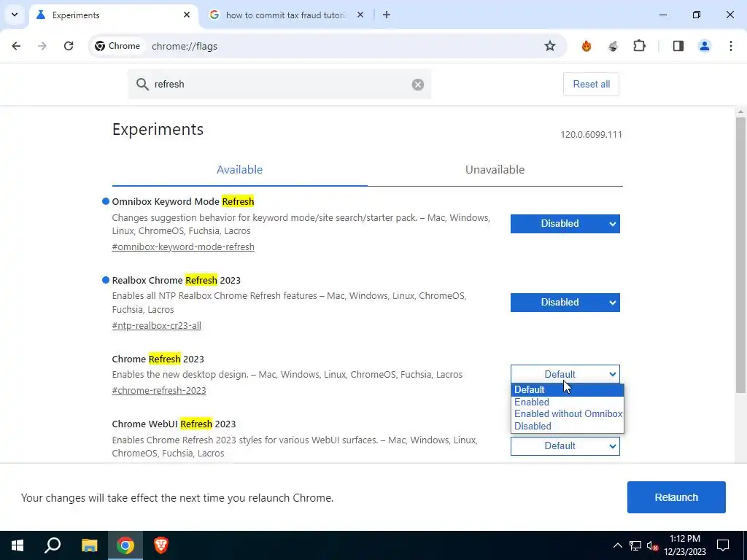Switch to the Experiments browser tab
The height and width of the screenshot is (560, 747).
[x=113, y=15]
